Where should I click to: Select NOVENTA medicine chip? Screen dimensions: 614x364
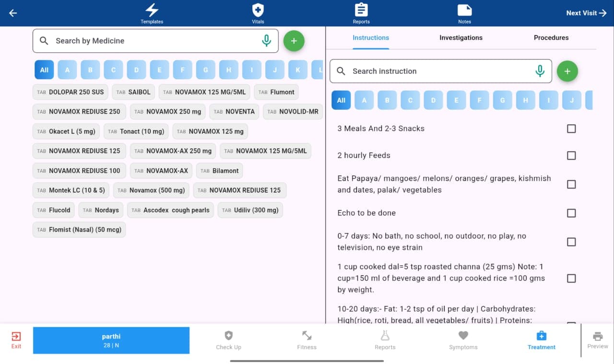pos(234,112)
